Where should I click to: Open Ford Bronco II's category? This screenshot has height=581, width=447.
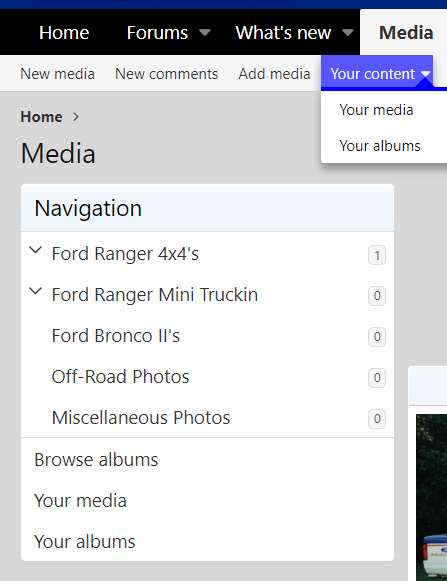[116, 336]
